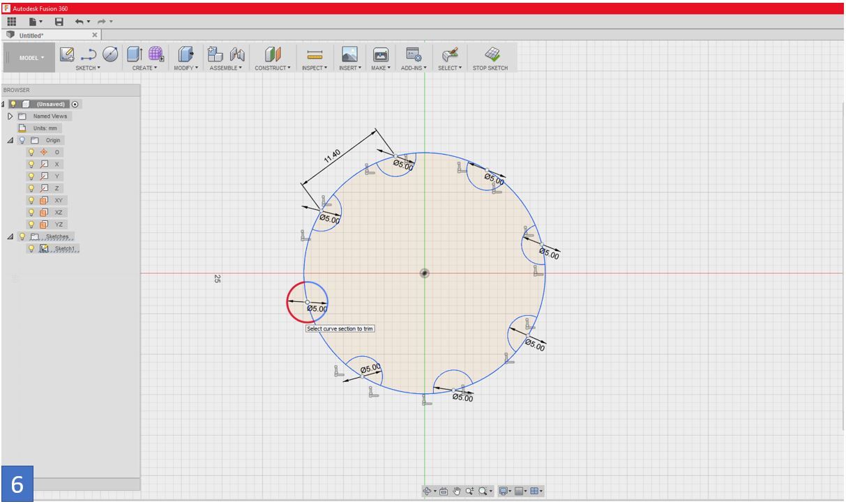
Task: Switch to the Untitled* document tab
Action: tap(31, 35)
